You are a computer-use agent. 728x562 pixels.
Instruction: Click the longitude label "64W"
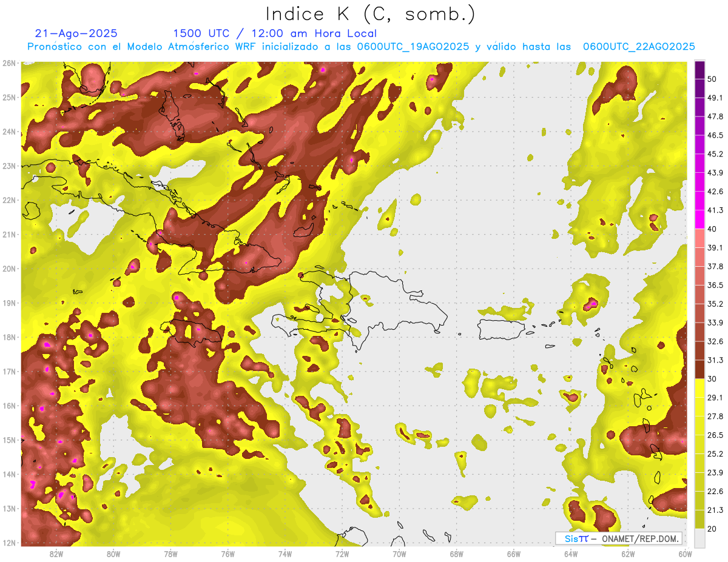(x=571, y=554)
